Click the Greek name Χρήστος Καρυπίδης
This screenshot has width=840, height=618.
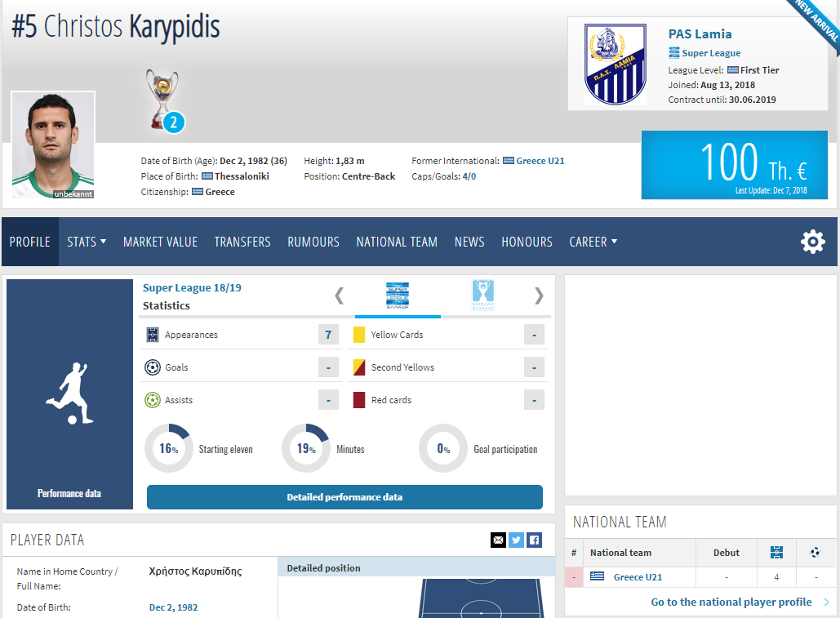pyautogui.click(x=196, y=571)
